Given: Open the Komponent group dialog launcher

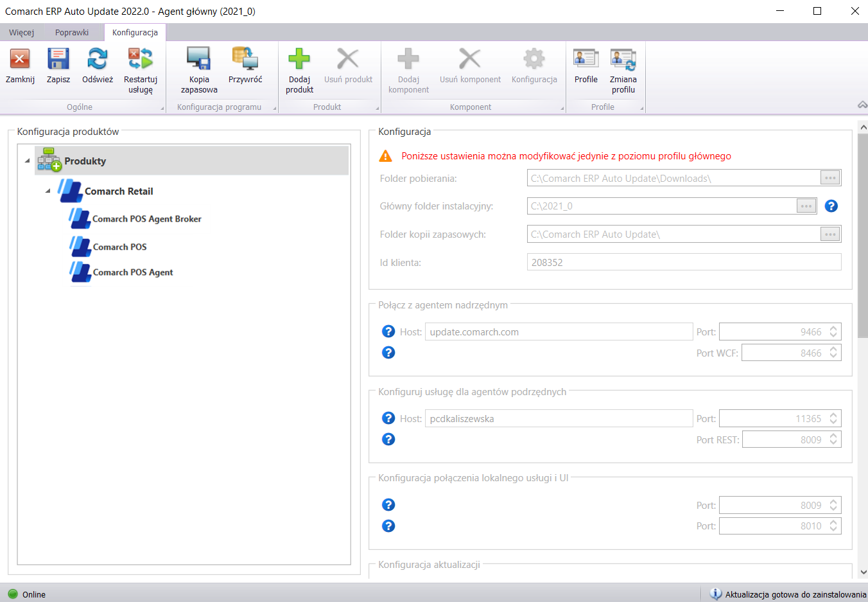Looking at the screenshot, I should 562,109.
